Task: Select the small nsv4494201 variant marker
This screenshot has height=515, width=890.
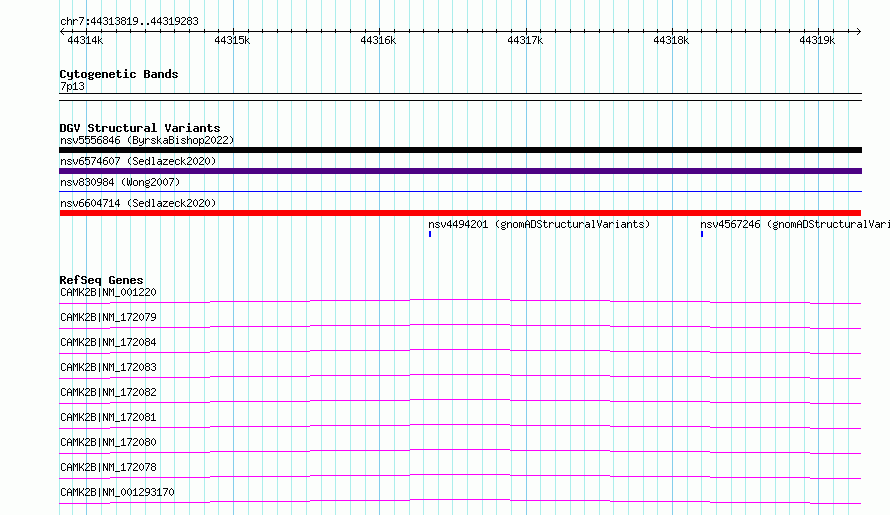Action: pos(430,234)
